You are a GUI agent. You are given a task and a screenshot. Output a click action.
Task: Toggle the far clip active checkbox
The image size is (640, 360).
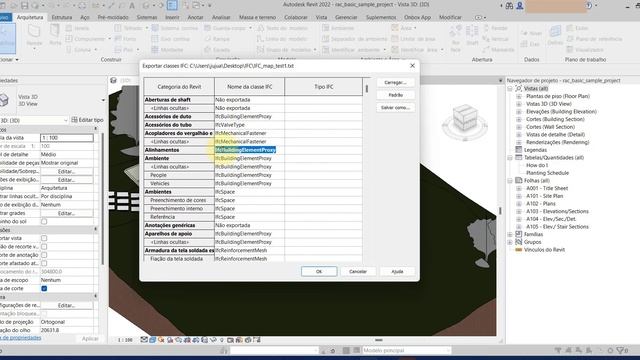point(44,264)
